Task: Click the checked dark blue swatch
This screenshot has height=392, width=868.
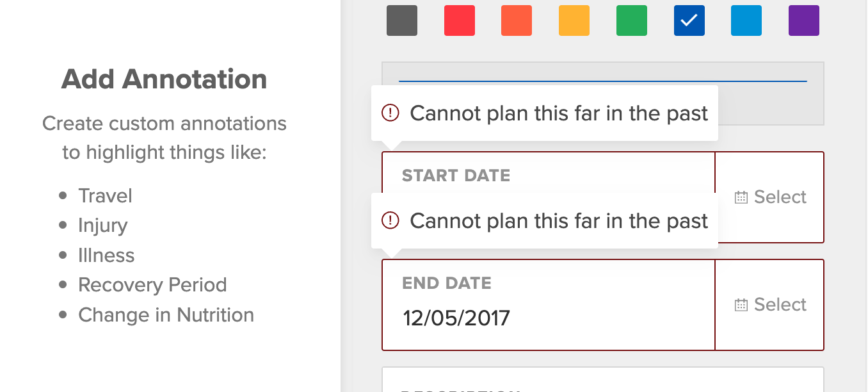Action: click(x=689, y=20)
